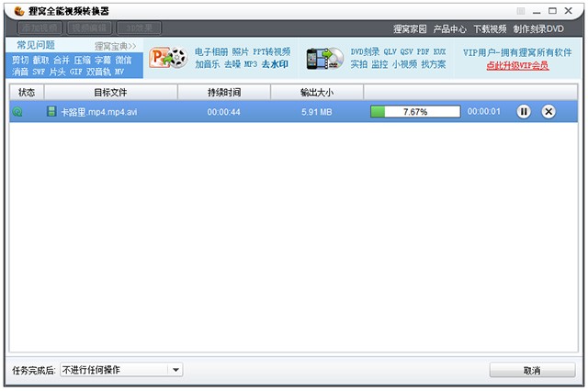Image resolution: width=588 pixels, height=391 pixels.
Task: Click the 输出大小 column header
Action: click(316, 92)
